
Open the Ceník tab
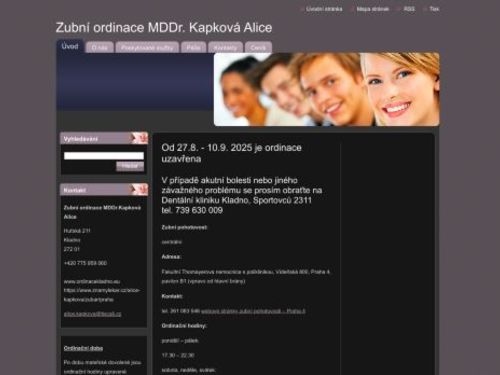(258, 48)
